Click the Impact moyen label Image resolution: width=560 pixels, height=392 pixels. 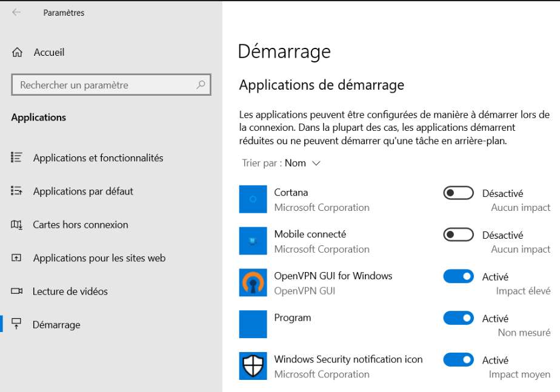tap(519, 374)
